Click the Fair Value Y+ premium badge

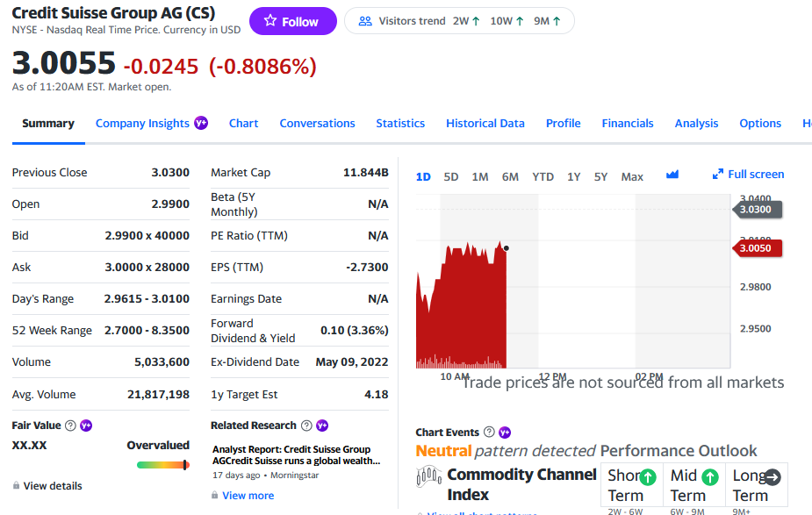86,426
